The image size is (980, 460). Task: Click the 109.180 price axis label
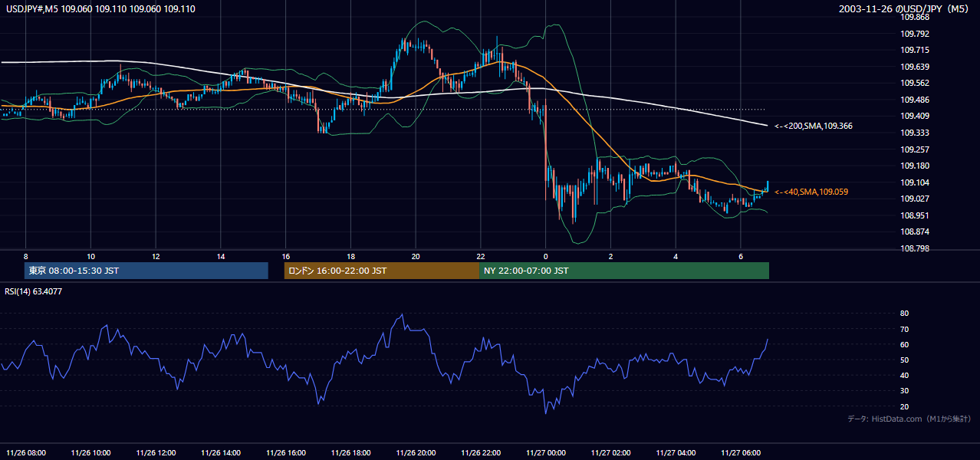914,166
